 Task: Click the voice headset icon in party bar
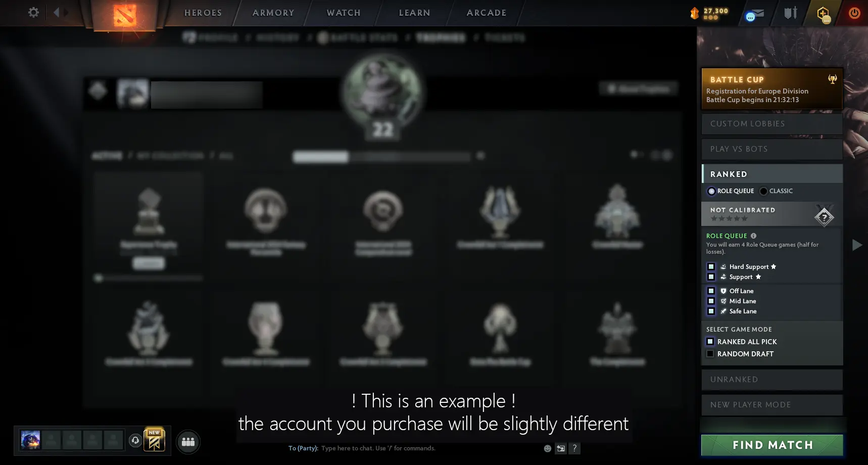click(x=135, y=440)
